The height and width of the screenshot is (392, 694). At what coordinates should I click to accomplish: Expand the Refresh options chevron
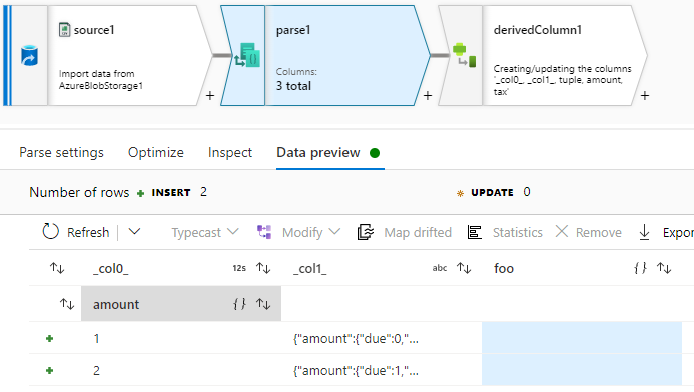[x=134, y=231]
